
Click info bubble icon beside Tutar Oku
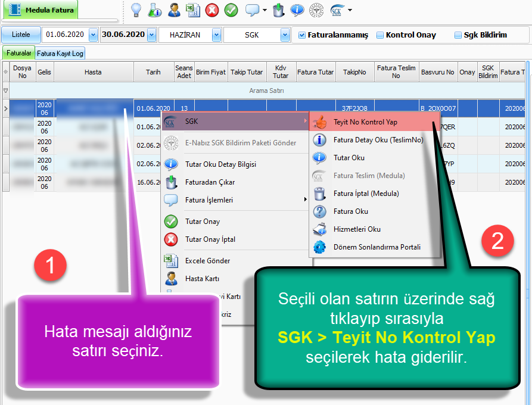point(319,158)
